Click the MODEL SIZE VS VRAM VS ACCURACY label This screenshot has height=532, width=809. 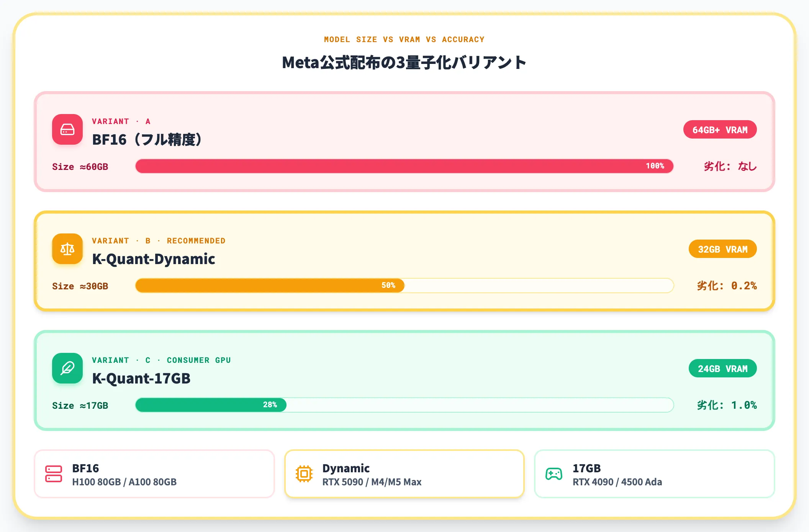click(404, 39)
